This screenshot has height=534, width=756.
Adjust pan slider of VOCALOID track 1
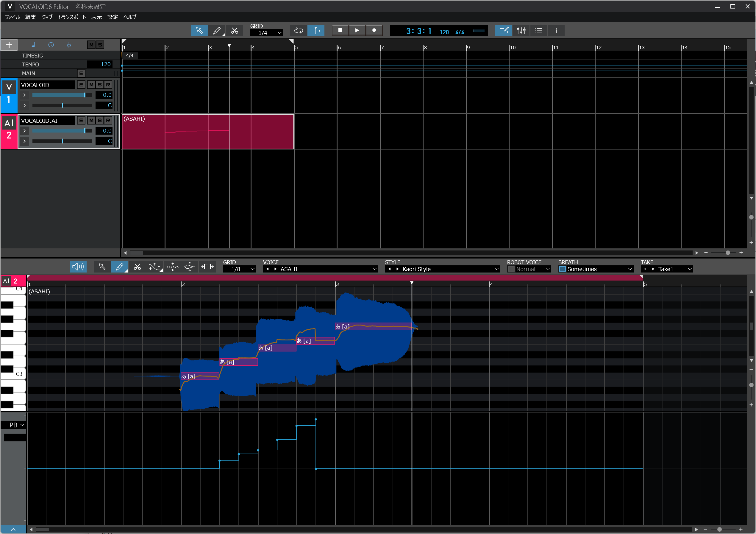62,105
